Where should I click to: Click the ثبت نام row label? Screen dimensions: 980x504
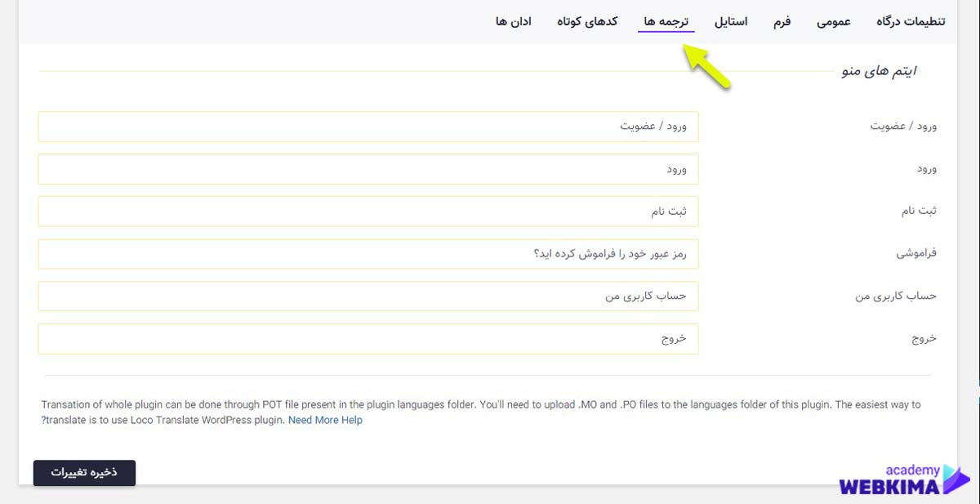click(x=919, y=212)
